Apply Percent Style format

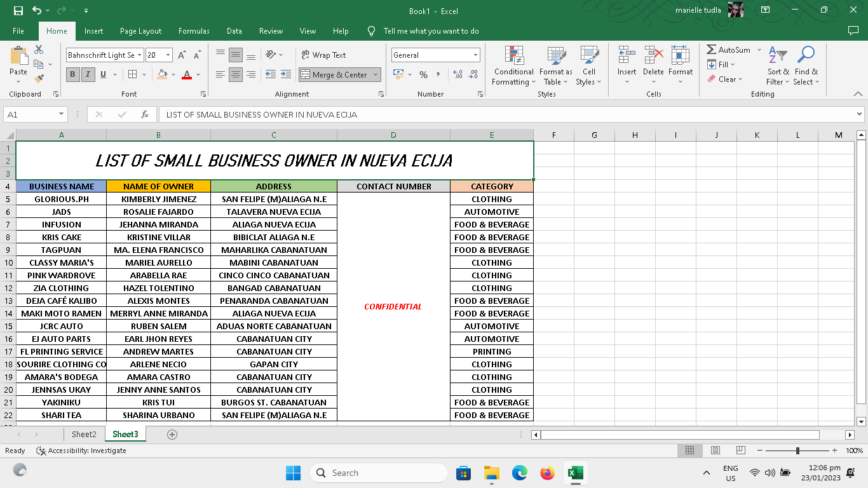tap(423, 74)
